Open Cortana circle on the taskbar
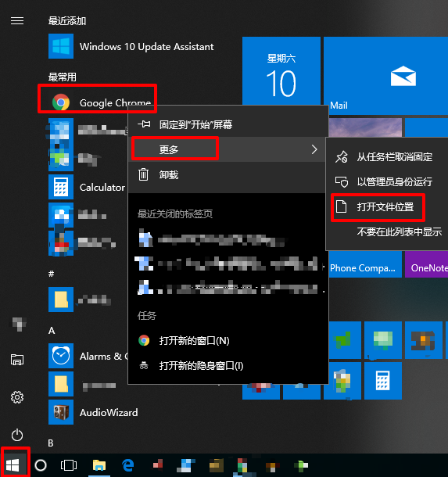This screenshot has height=477, width=448. [41, 465]
